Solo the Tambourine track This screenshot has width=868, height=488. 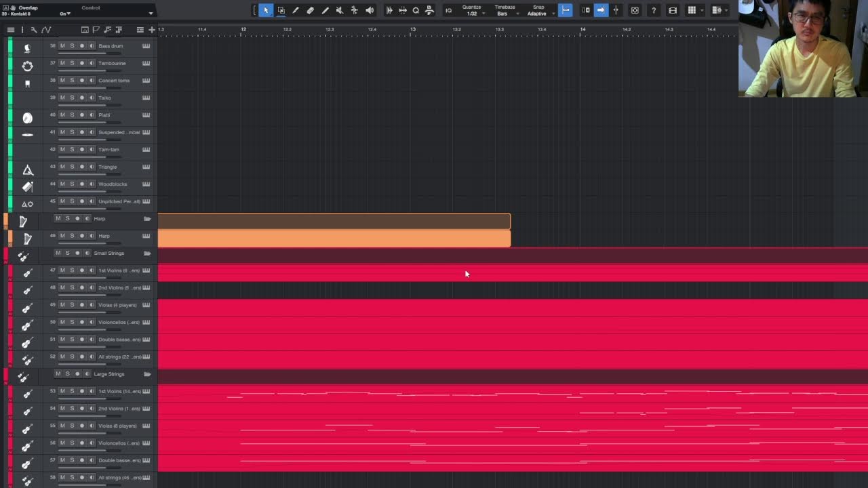point(72,63)
